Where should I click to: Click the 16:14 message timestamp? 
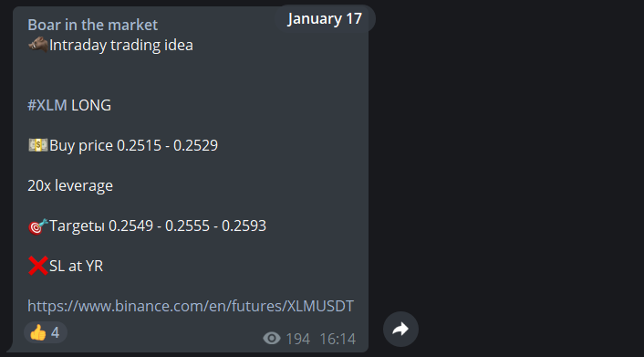pyautogui.click(x=338, y=339)
